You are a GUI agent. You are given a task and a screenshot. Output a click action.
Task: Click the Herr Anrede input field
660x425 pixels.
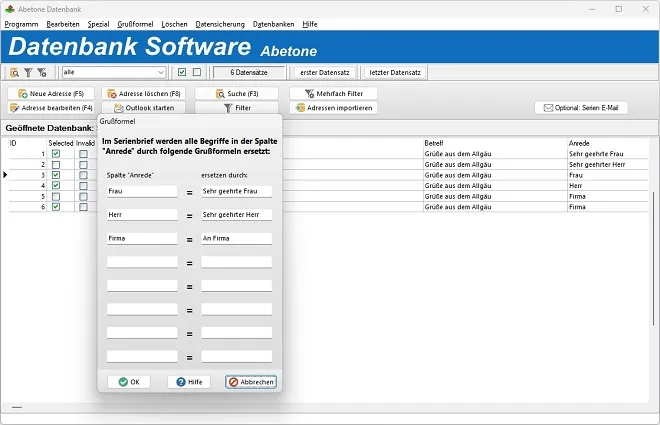pos(142,215)
